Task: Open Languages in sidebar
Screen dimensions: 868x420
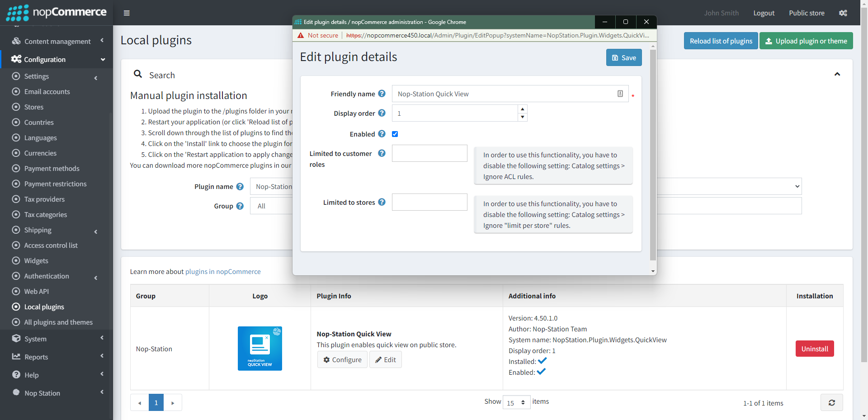Action: [41, 138]
